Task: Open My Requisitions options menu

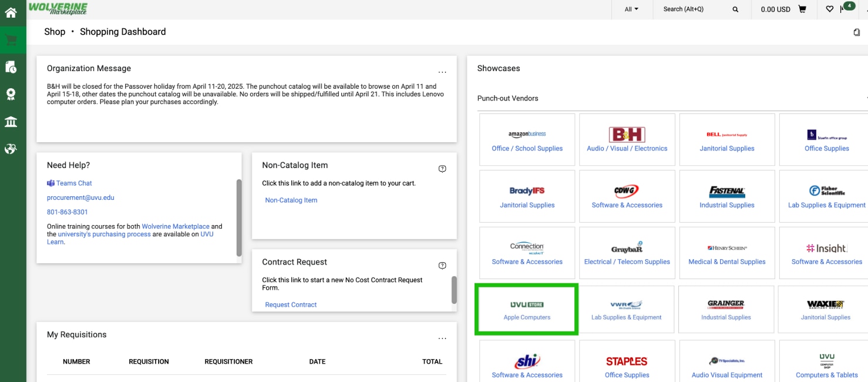Action: pyautogui.click(x=442, y=339)
